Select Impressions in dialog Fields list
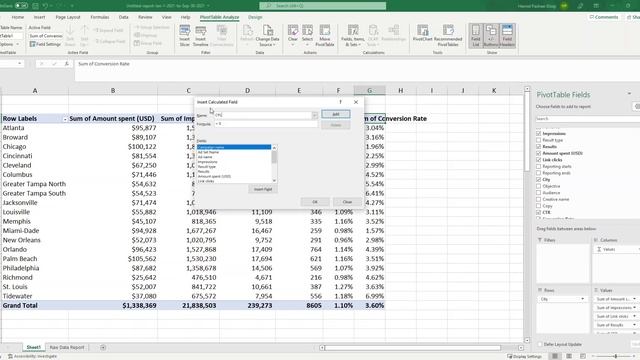640x360 pixels. coord(234,162)
